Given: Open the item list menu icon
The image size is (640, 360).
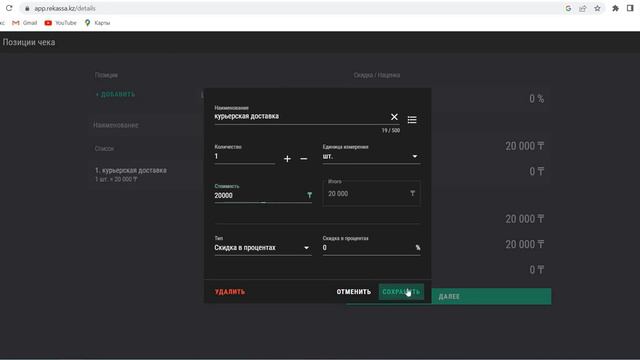Looking at the screenshot, I should [x=412, y=120].
